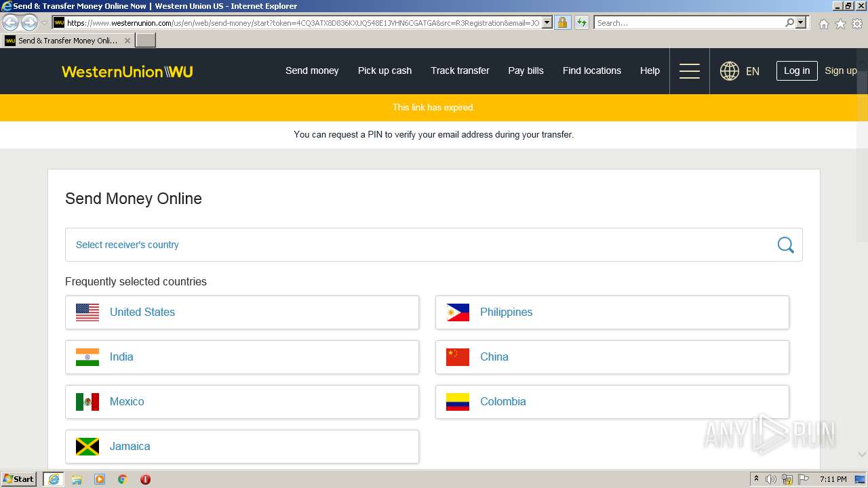Screen dimensions: 868x488
Task: Choose Jamaica as receiver country
Action: [242, 447]
